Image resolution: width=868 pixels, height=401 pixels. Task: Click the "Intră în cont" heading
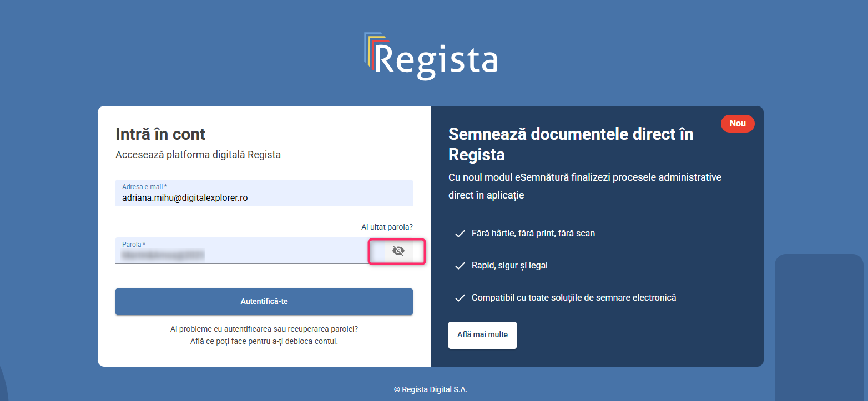coord(160,134)
